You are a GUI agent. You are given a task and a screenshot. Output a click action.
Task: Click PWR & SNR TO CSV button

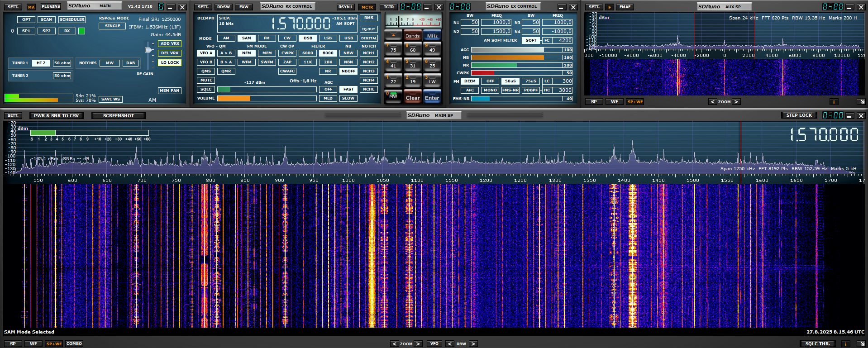click(56, 115)
